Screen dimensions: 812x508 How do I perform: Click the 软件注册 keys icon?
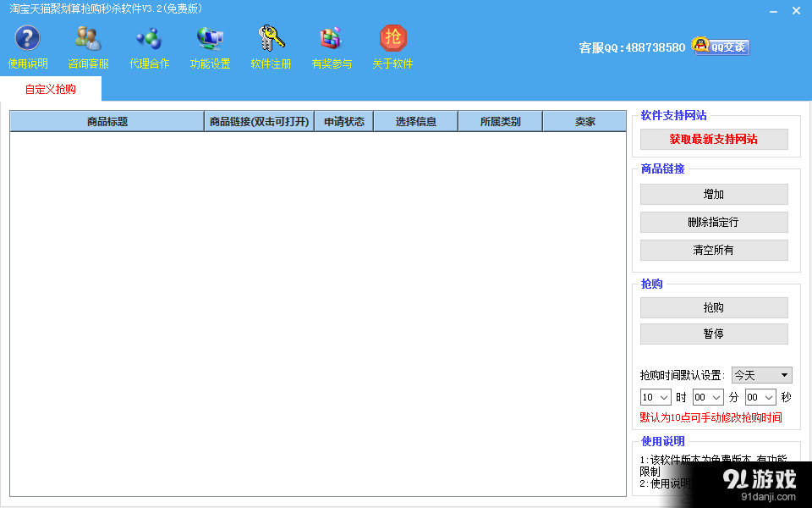(x=271, y=38)
